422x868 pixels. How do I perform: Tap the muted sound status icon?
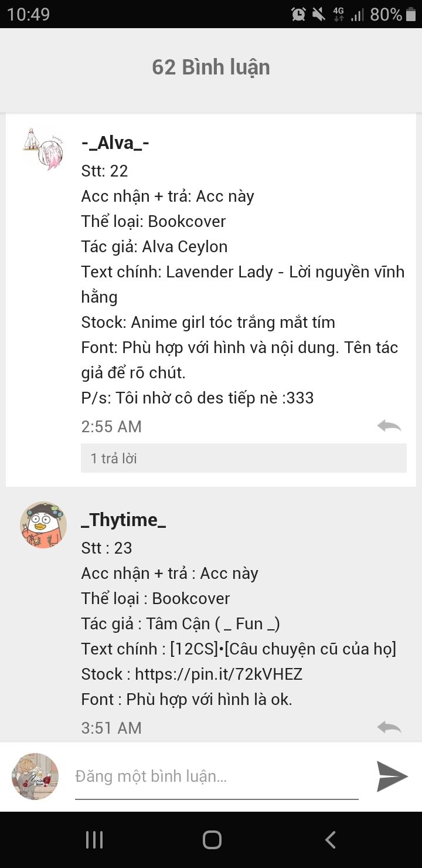point(319,14)
